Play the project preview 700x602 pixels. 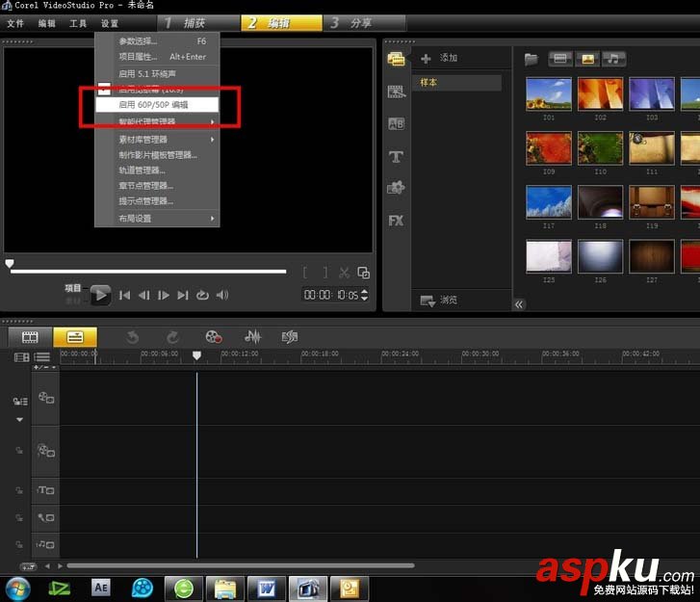pyautogui.click(x=101, y=295)
